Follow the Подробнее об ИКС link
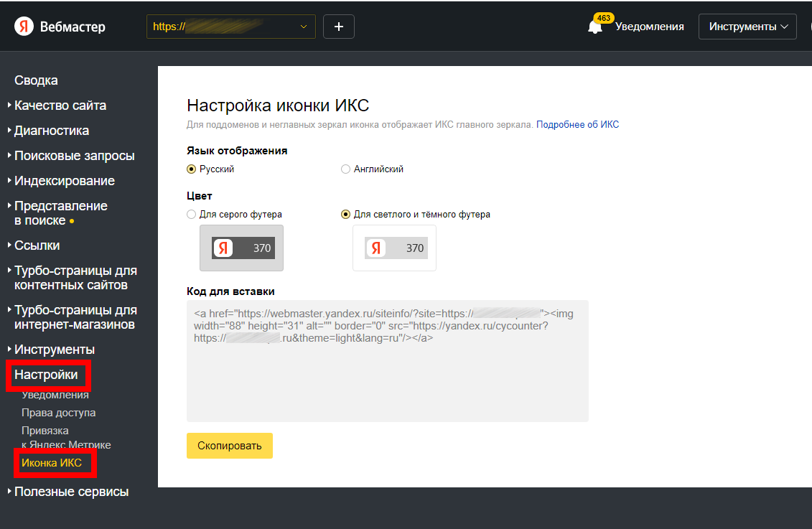The height and width of the screenshot is (529, 812). pyautogui.click(x=577, y=125)
